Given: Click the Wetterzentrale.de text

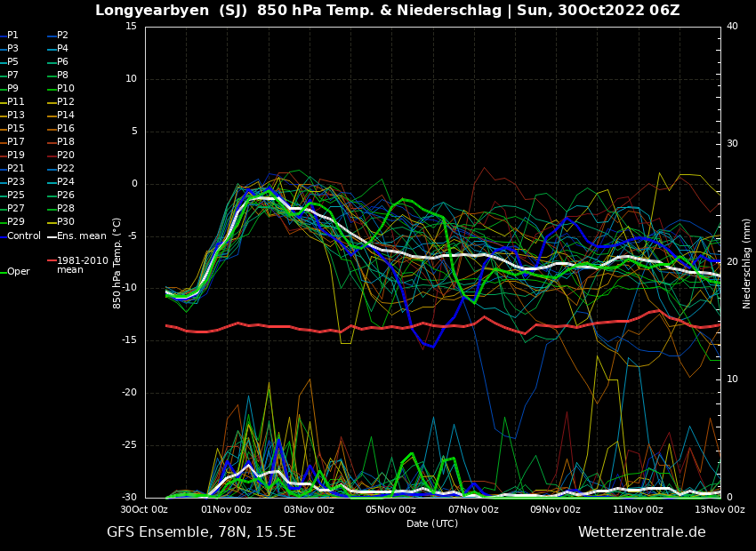Looking at the screenshot, I should (x=641, y=532).
